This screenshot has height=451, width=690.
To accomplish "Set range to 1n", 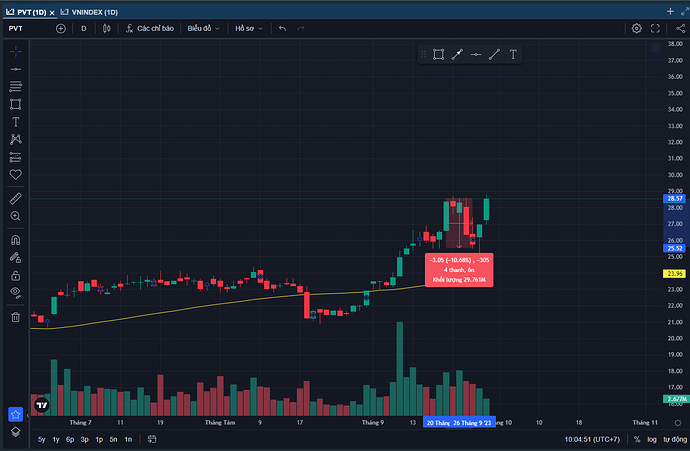I will 128,439.
